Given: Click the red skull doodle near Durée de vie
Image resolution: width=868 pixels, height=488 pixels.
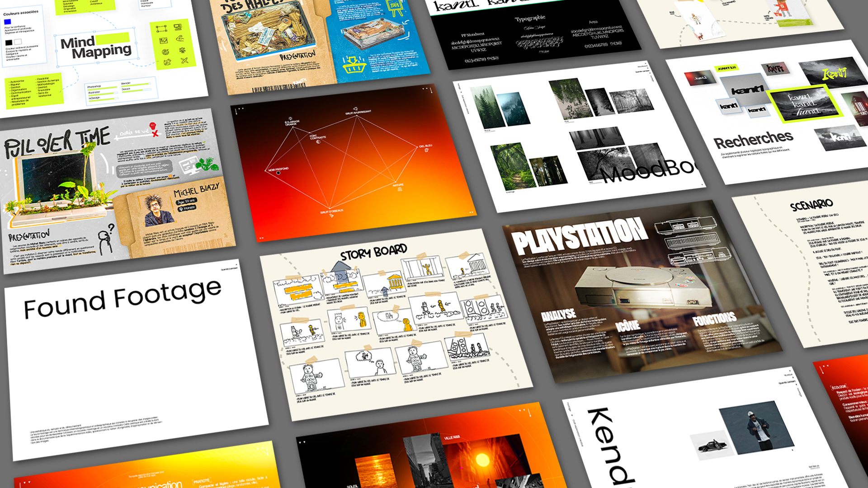Looking at the screenshot, I should [153, 126].
